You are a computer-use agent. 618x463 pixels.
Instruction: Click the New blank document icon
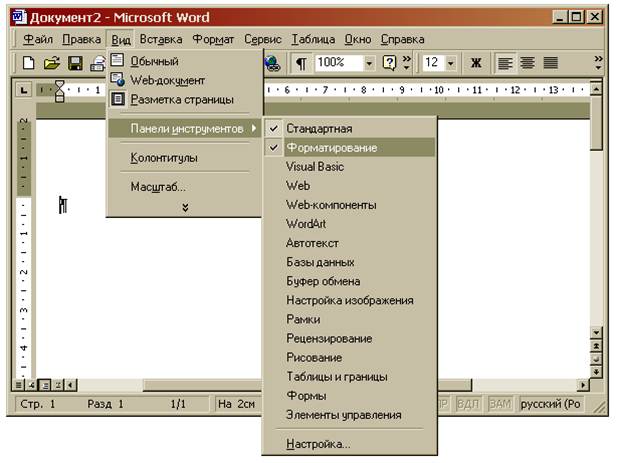pos(28,63)
